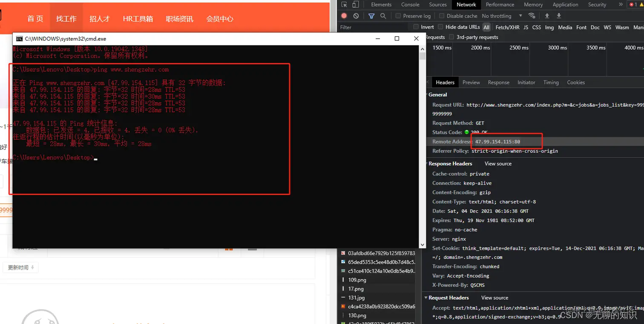Open HR工具箱 in the website navigation
644x324 pixels.
coord(138,19)
